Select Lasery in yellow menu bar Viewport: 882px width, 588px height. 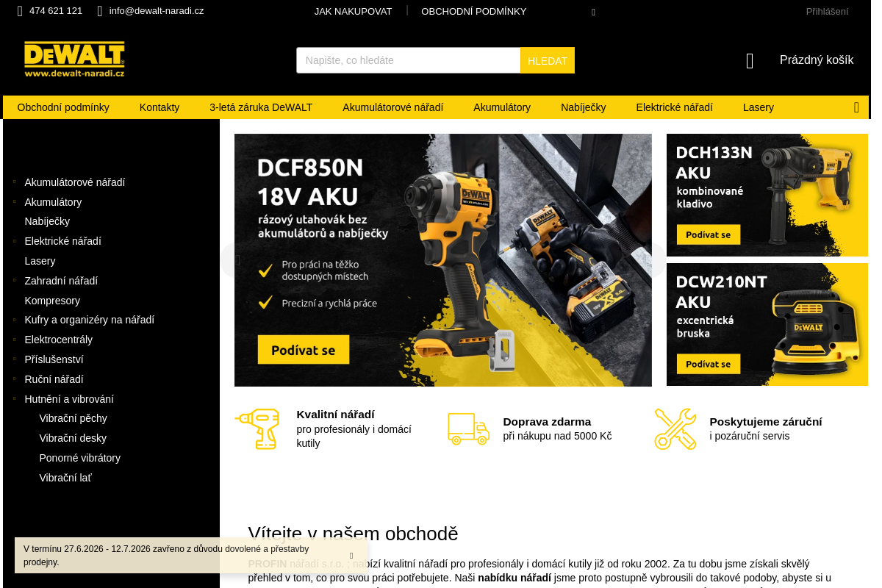(x=759, y=107)
